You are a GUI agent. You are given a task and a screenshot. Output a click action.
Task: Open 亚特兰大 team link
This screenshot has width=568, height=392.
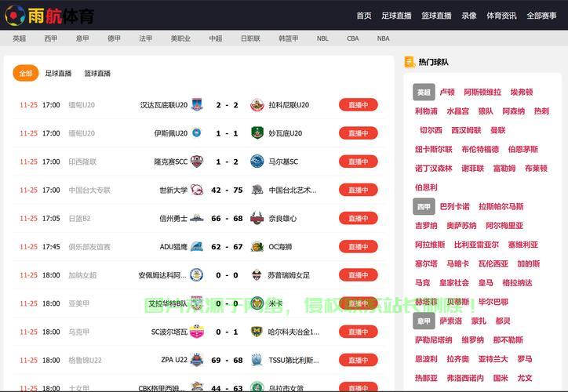[x=493, y=359]
